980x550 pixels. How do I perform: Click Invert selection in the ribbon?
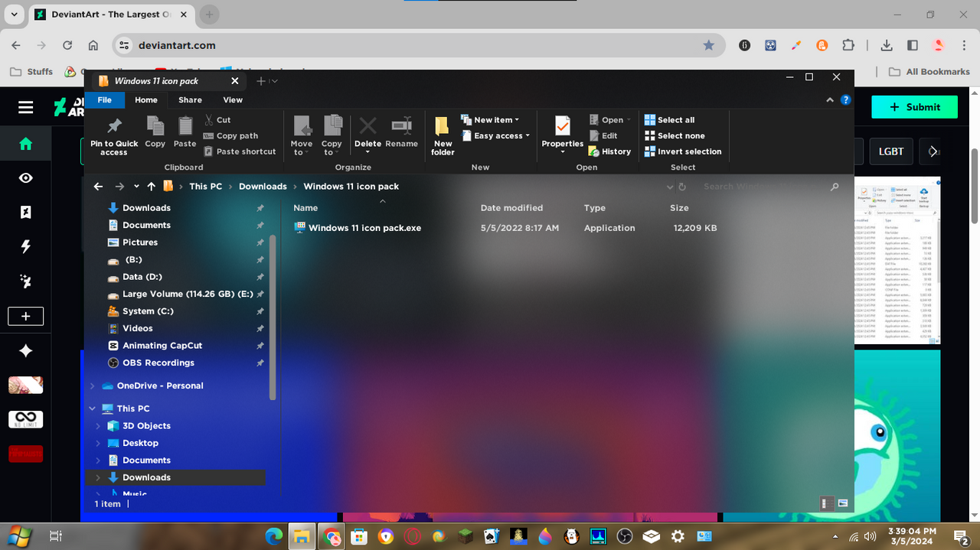[683, 151]
